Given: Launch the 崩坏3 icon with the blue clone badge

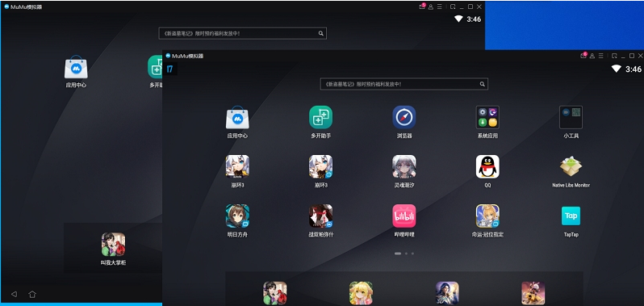Looking at the screenshot, I should pos(320,166).
